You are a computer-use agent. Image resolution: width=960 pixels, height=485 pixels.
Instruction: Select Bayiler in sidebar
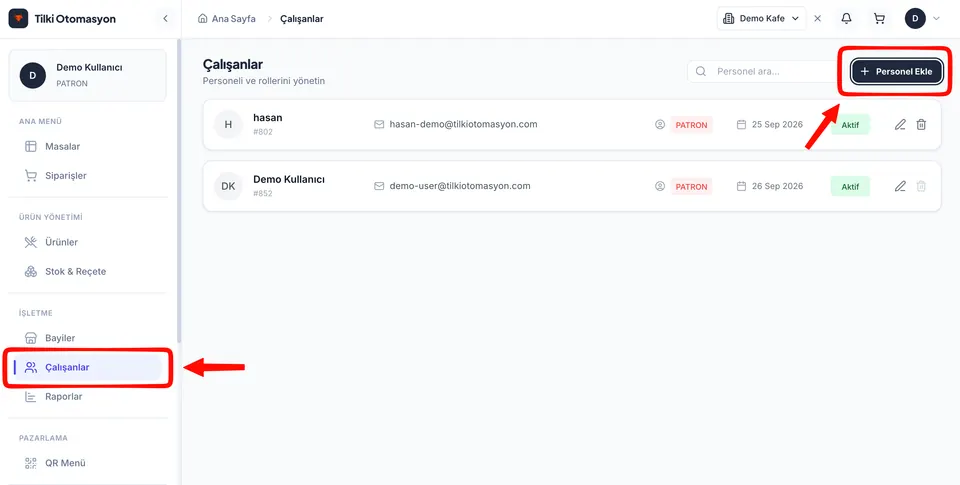(x=88, y=338)
